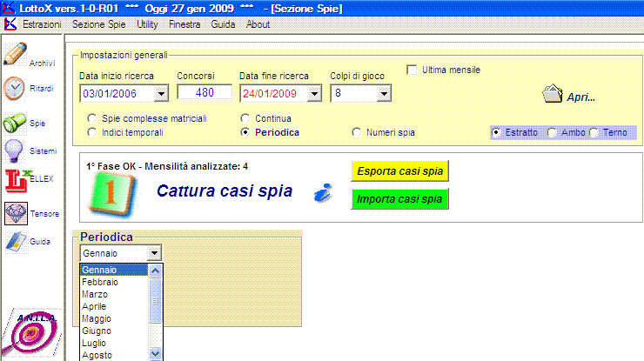This screenshot has width=644, height=361.
Task: Open the Sezione Spie menu
Action: pyautogui.click(x=99, y=24)
